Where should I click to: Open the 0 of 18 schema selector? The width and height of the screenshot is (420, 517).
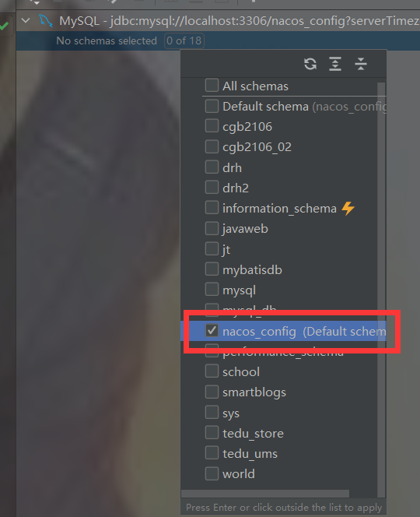click(x=184, y=41)
